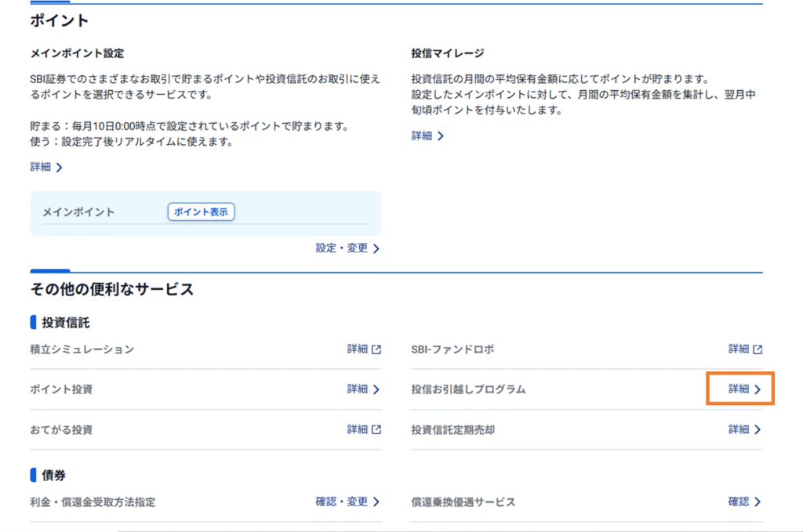The height and width of the screenshot is (532, 803).
Task: Open 確認 for 償還乗換優遇サービス
Action: 739,501
